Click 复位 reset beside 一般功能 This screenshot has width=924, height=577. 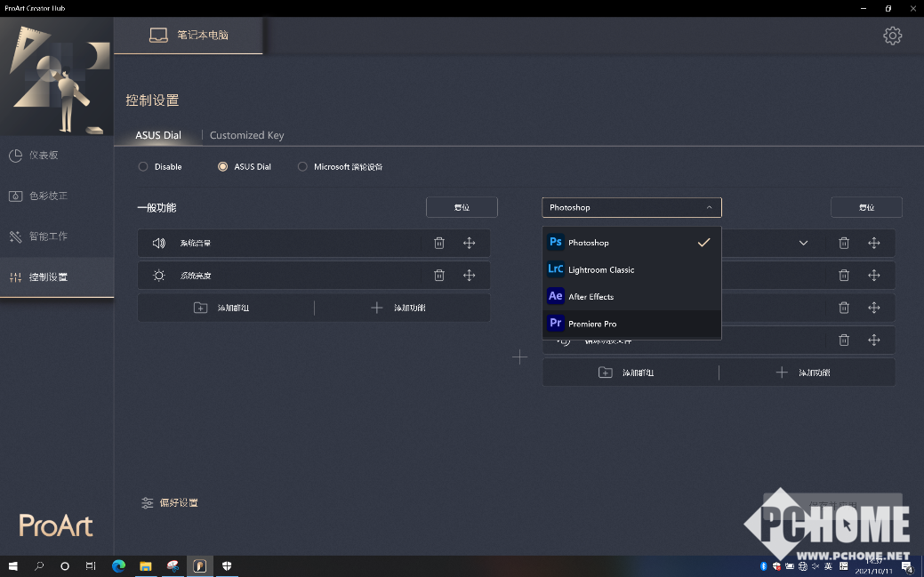tap(462, 207)
